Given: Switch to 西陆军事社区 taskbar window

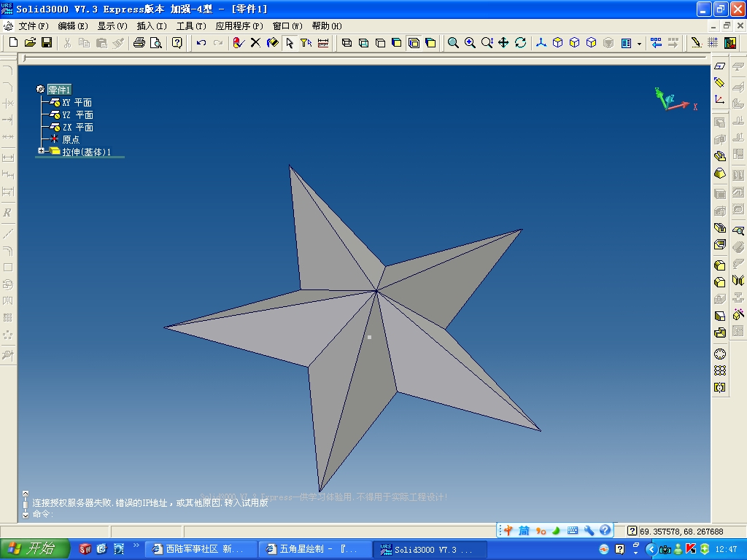Looking at the screenshot, I should pos(201,549).
